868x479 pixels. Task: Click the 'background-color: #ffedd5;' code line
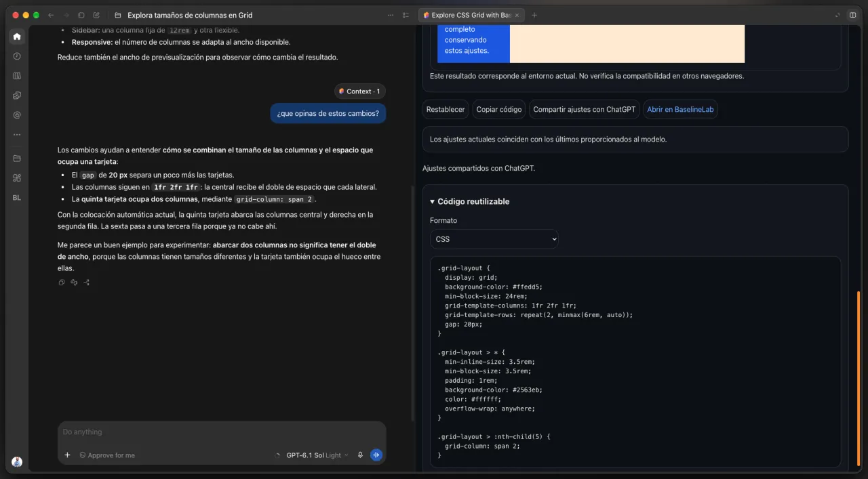click(494, 287)
